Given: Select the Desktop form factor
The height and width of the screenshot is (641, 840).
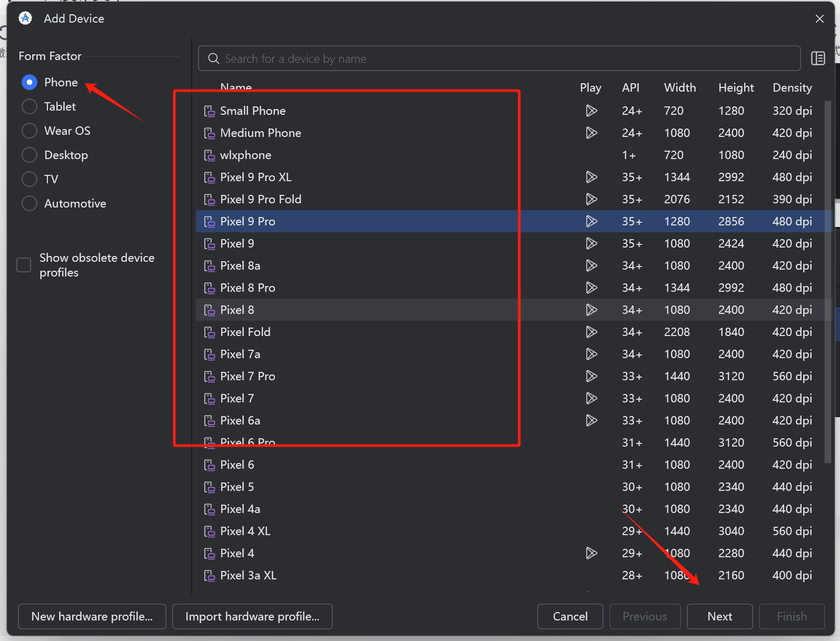Looking at the screenshot, I should pos(29,155).
